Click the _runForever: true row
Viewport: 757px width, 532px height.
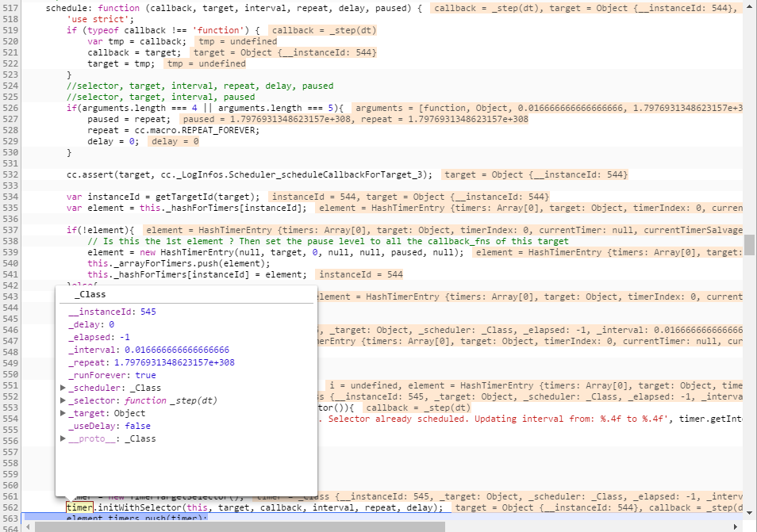point(112,375)
